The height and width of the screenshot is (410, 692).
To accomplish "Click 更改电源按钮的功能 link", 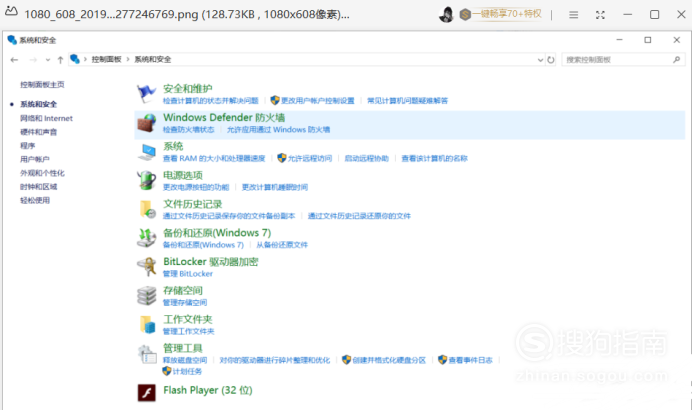I will [196, 187].
